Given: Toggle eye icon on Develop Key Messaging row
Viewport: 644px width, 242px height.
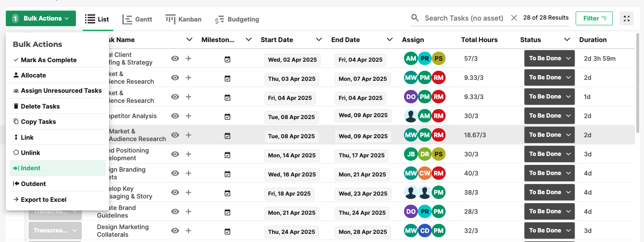Looking at the screenshot, I should [x=175, y=192].
